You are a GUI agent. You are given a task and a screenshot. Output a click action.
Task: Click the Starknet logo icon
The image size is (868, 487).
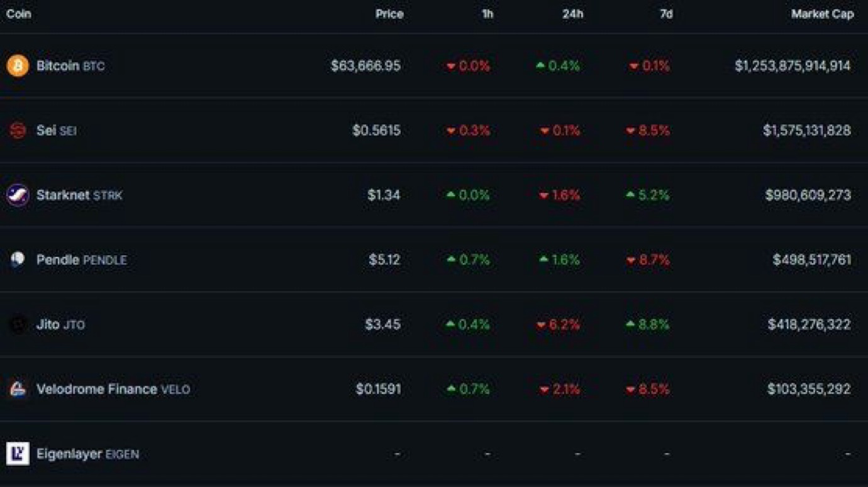pyautogui.click(x=18, y=195)
